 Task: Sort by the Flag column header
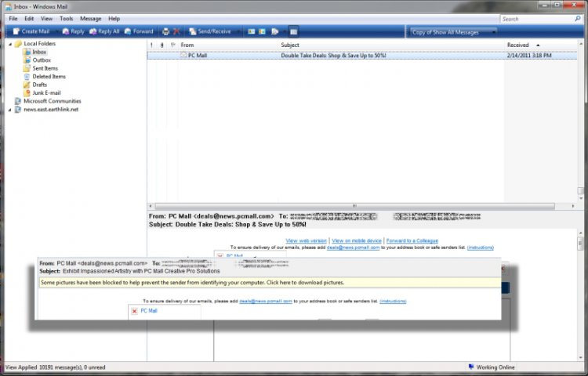172,45
